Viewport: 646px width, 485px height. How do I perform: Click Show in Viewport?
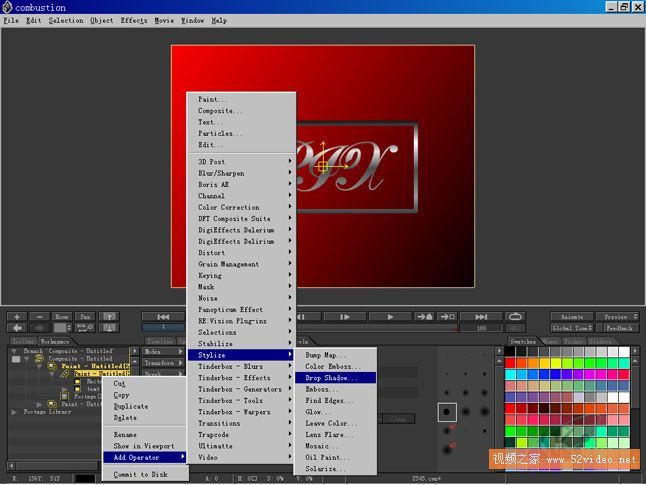coord(144,446)
